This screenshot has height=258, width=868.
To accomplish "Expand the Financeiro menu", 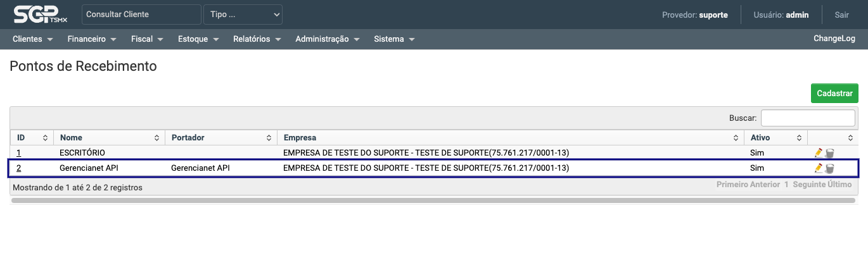I will [92, 39].
